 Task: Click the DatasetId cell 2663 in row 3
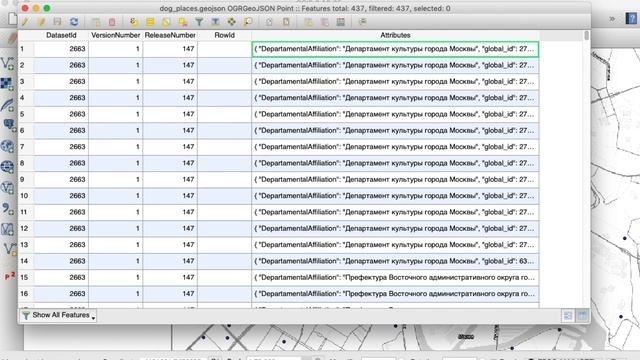[61, 82]
